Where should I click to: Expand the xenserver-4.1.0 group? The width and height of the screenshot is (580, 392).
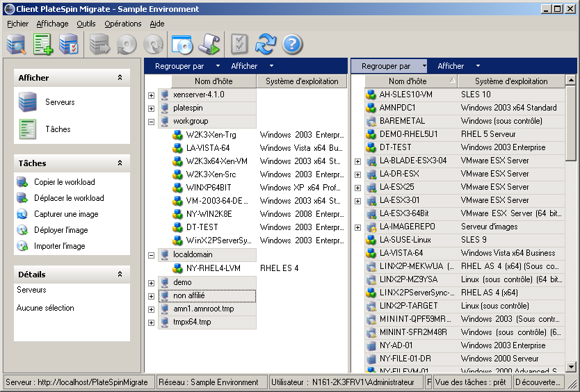152,95
